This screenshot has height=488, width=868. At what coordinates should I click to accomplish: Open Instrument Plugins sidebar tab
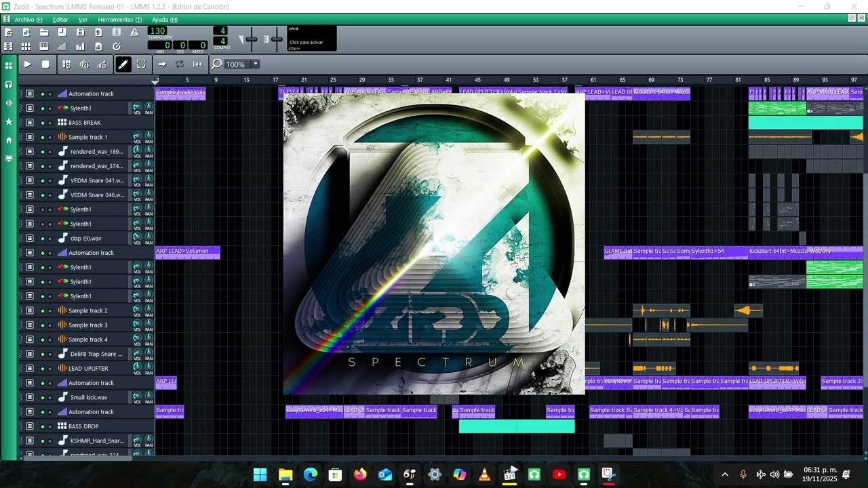click(x=9, y=66)
